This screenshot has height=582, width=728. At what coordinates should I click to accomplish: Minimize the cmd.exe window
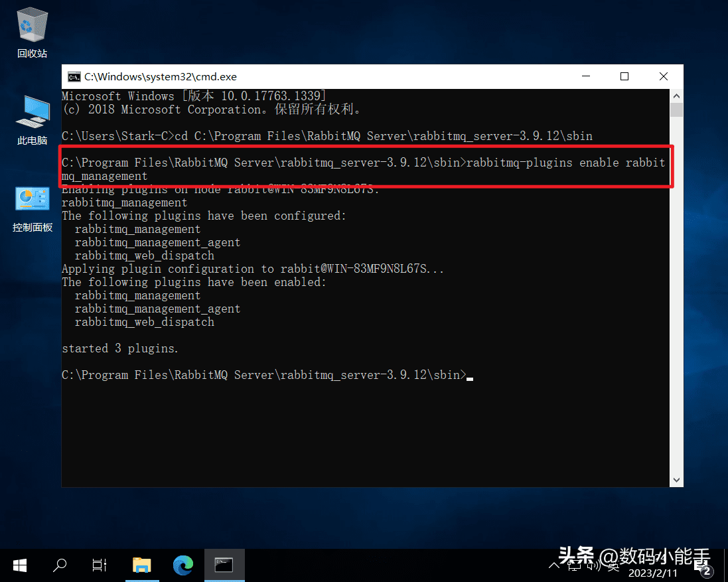point(585,77)
